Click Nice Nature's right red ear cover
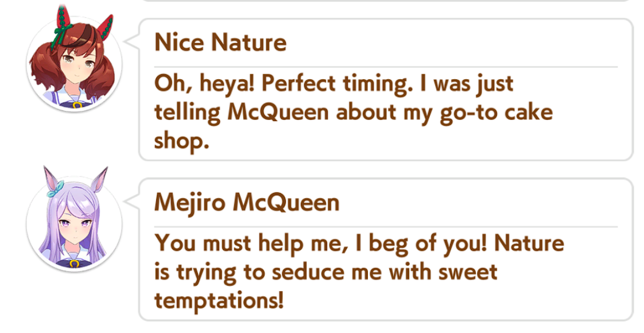Viewport: 644px width, 333px height. pyautogui.click(x=105, y=27)
